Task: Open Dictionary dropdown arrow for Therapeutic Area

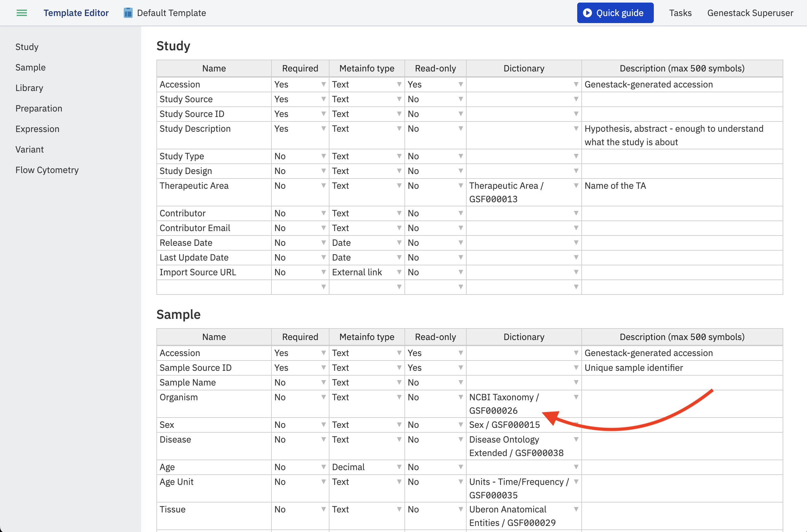Action: [576, 186]
